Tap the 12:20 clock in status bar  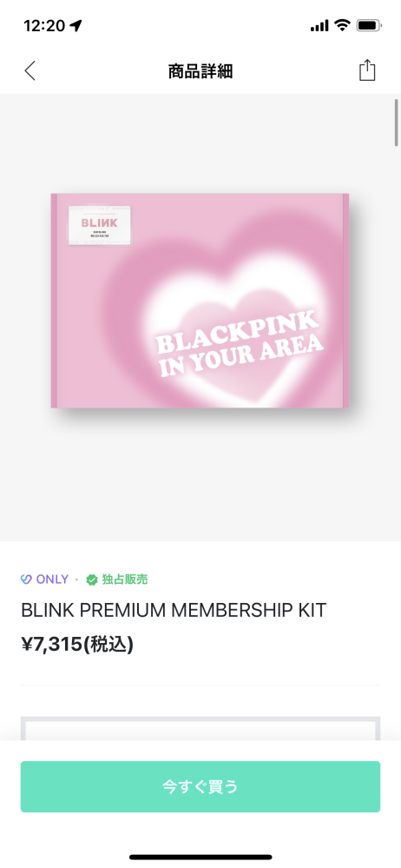tap(44, 25)
